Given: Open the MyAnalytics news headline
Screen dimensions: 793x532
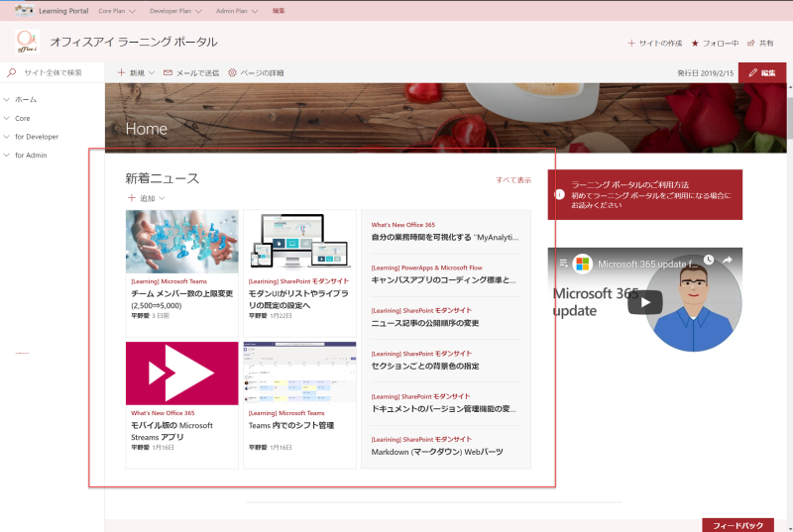Looking at the screenshot, I should pyautogui.click(x=445, y=237).
